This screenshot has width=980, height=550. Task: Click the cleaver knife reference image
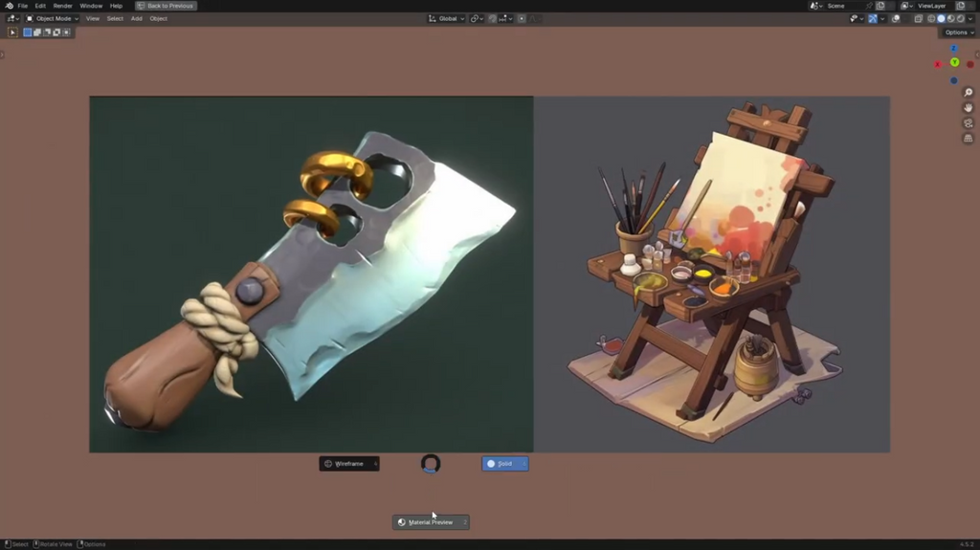[311, 275]
